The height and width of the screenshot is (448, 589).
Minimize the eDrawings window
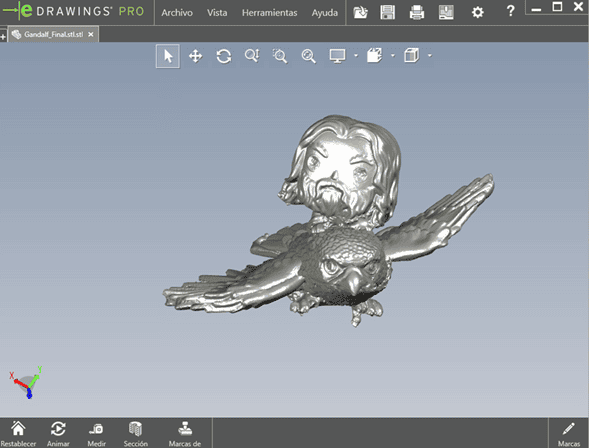point(536,9)
